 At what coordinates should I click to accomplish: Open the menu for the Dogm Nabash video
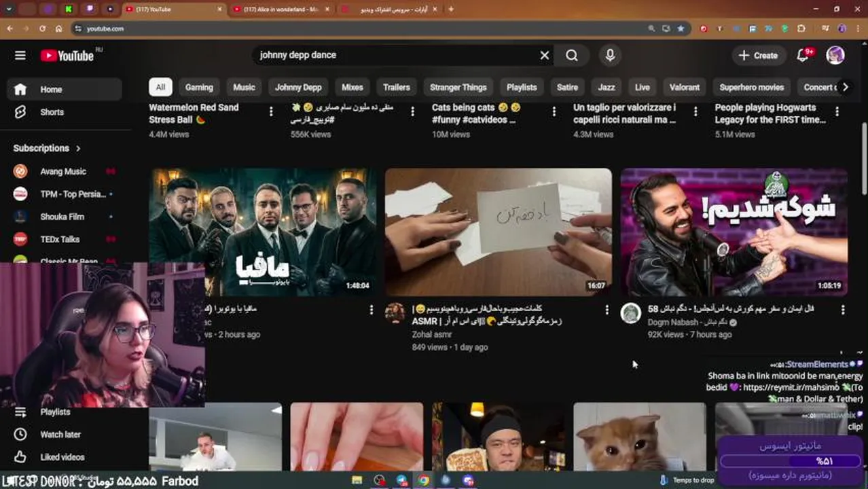(843, 310)
